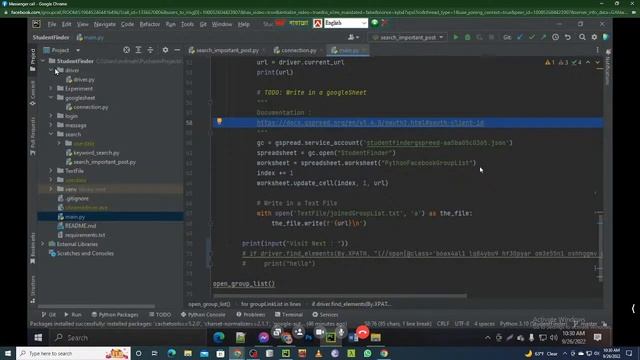Screen dimensions: 640x360
Task: Open the Pull Requests sidebar button
Action: pos(33,136)
